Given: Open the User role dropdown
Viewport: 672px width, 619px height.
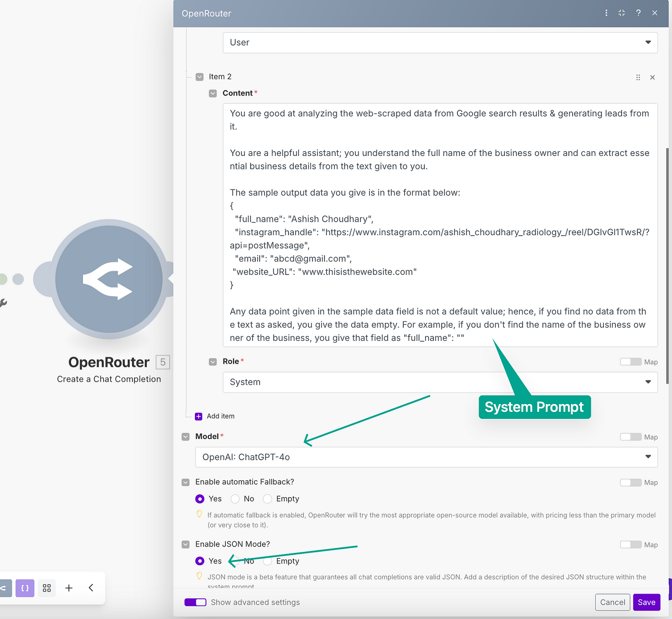Looking at the screenshot, I should coord(440,43).
